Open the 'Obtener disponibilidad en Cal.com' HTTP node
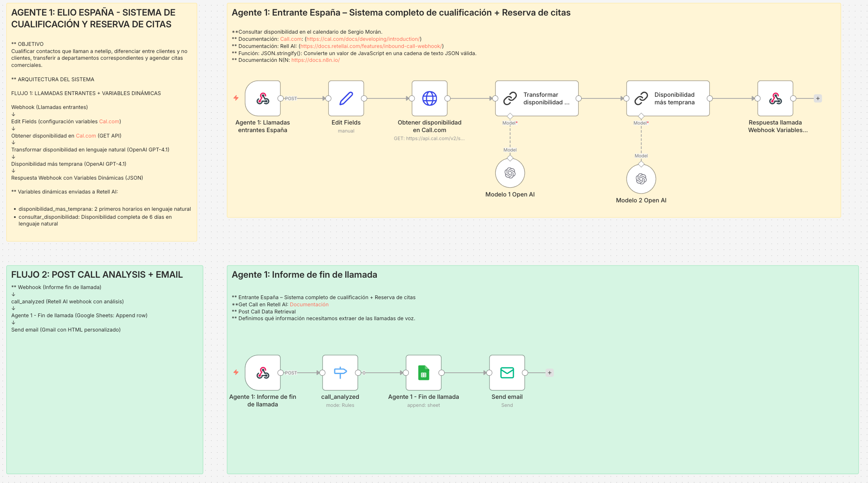The height and width of the screenshot is (483, 868). click(x=429, y=98)
